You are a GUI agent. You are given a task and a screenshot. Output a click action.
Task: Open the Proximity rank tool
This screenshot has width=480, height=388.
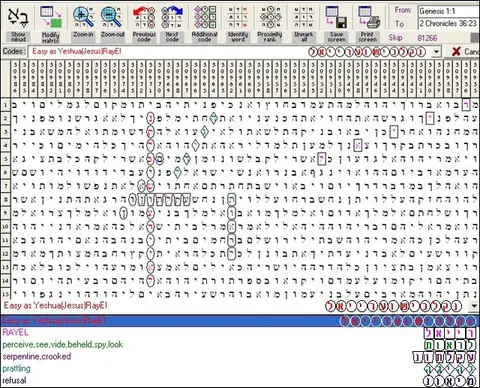(270, 17)
